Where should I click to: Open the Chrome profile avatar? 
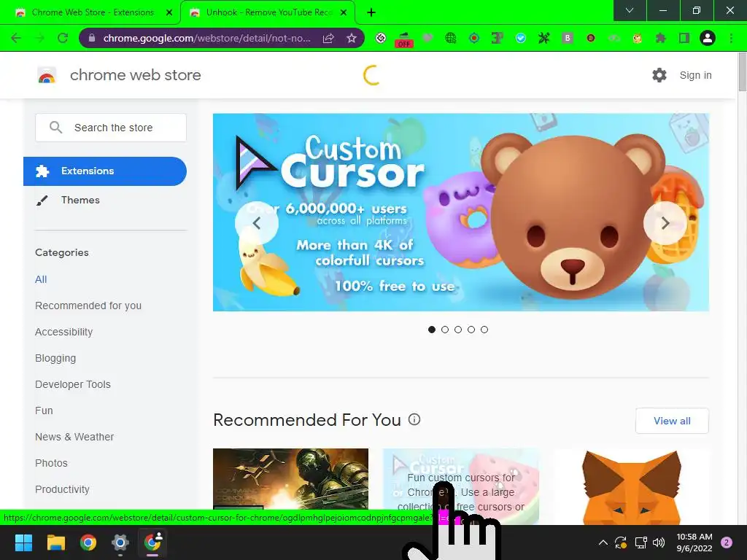(708, 38)
